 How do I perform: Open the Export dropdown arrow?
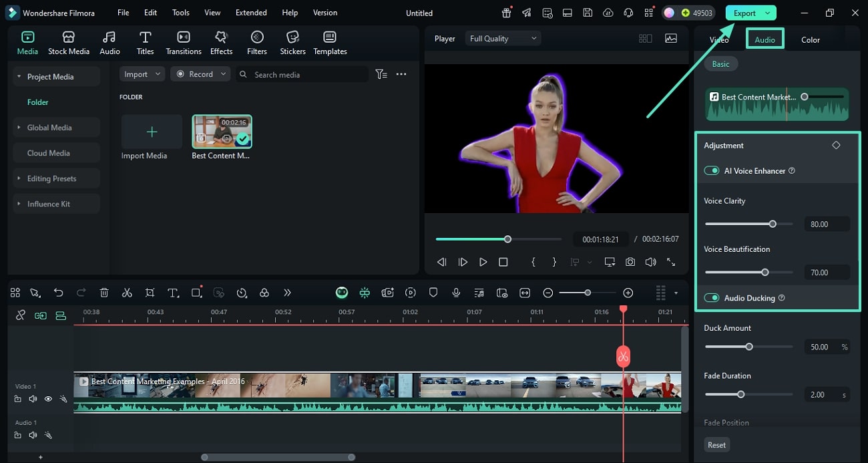(x=769, y=13)
